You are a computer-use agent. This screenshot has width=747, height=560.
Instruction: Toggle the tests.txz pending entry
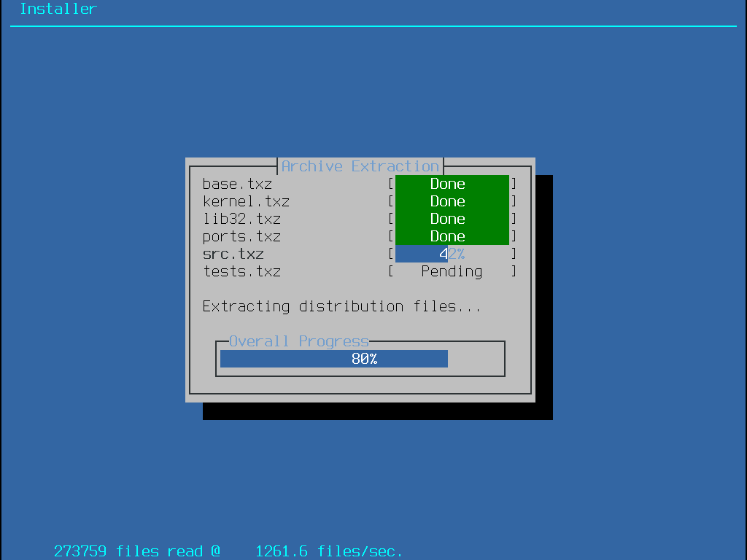242,271
